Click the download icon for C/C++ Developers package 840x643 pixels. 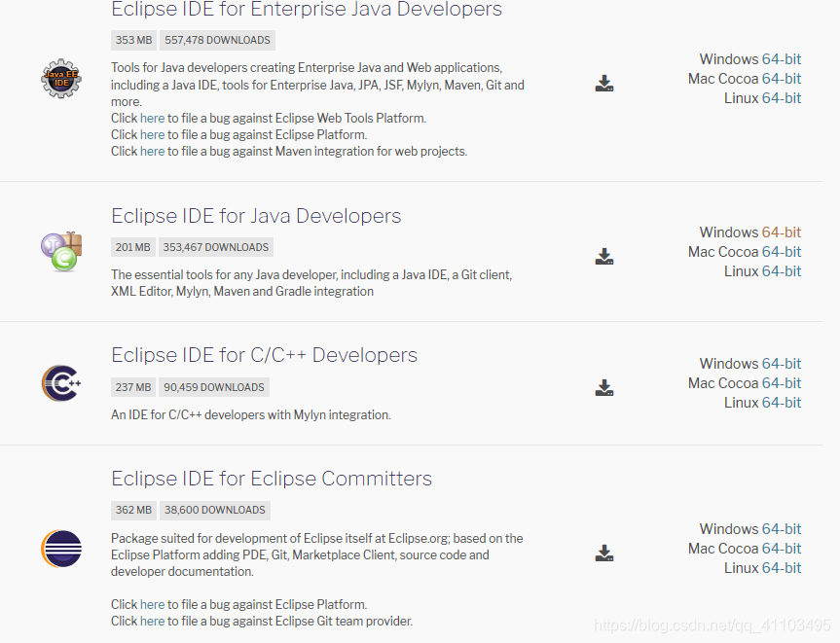603,388
